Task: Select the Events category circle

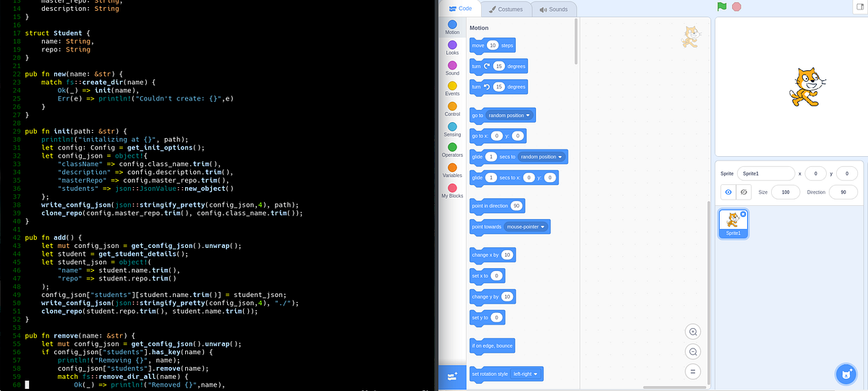Action: click(452, 85)
